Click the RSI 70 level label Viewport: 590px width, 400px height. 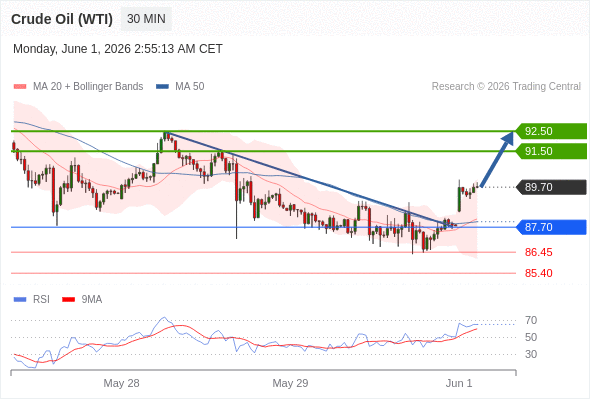(531, 320)
